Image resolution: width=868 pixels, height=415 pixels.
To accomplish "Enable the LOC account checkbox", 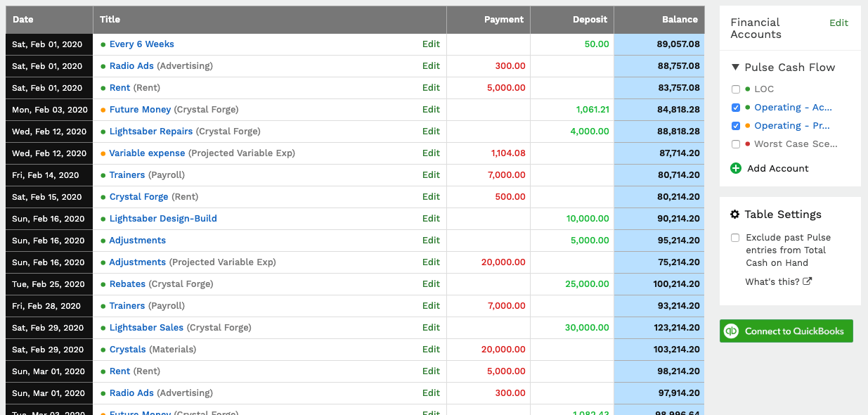I will click(x=735, y=89).
